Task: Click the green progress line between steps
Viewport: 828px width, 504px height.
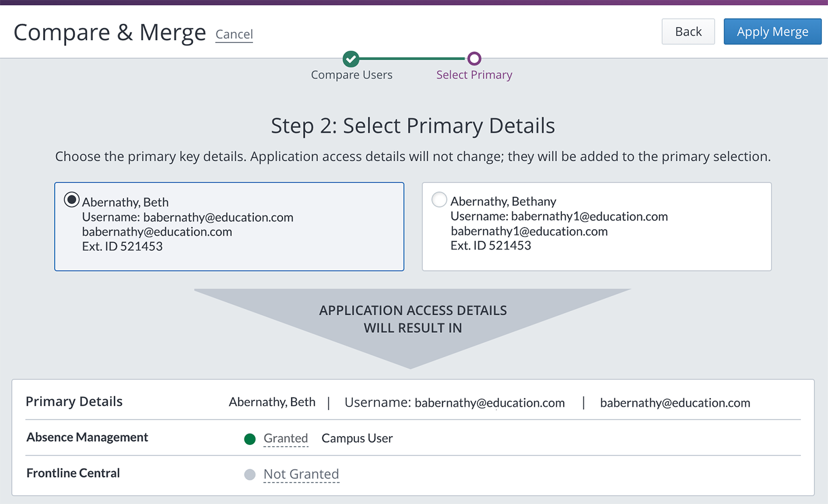Action: [x=412, y=59]
